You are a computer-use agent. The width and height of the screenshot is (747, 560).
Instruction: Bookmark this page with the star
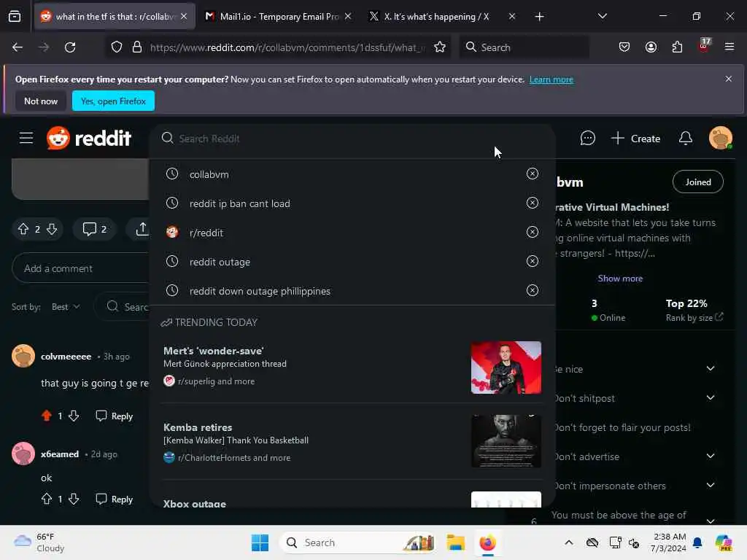(440, 47)
